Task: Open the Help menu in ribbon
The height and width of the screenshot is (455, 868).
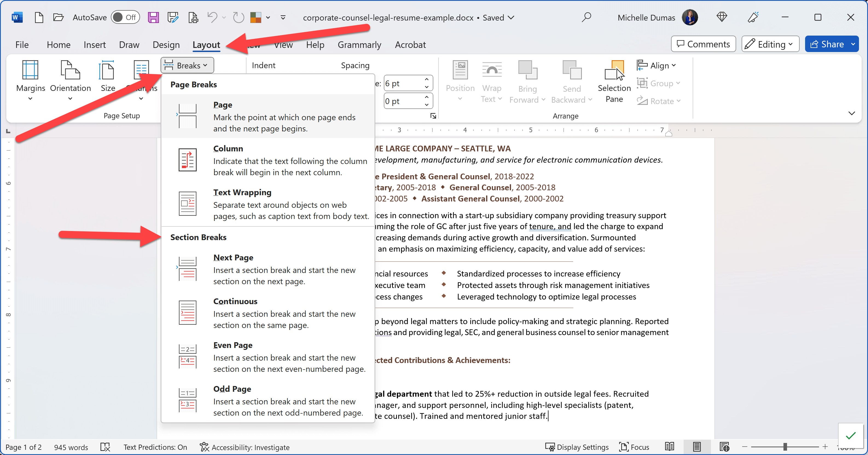Action: (315, 44)
